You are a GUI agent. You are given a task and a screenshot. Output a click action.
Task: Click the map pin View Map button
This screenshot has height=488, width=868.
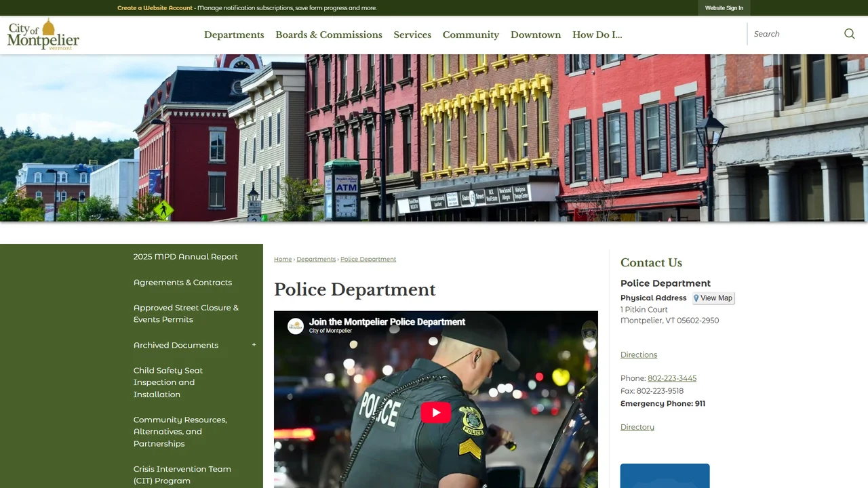pos(713,298)
